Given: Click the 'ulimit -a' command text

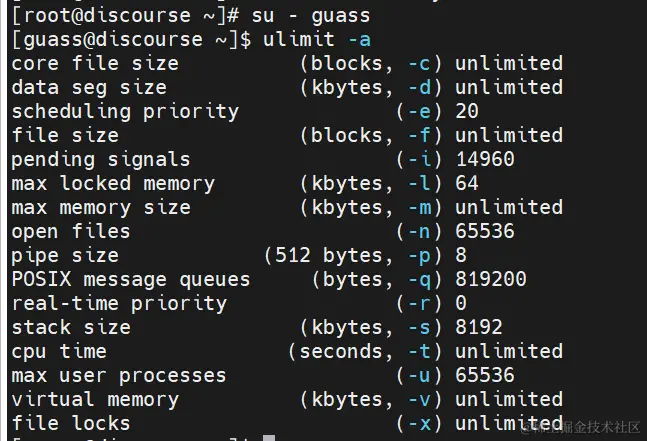Looking at the screenshot, I should tap(310, 40).
